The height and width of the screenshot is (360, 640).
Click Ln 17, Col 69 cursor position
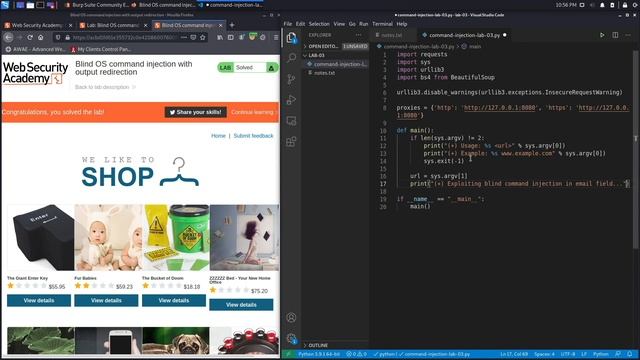pos(514,354)
